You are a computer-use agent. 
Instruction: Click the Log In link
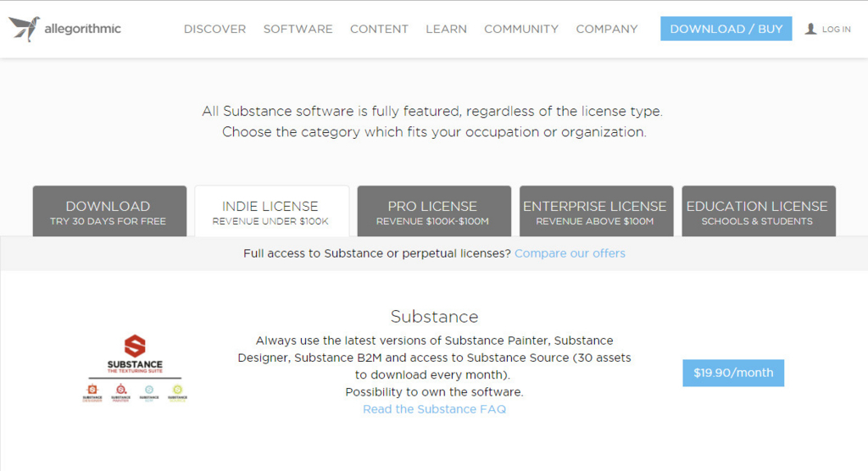point(836,30)
